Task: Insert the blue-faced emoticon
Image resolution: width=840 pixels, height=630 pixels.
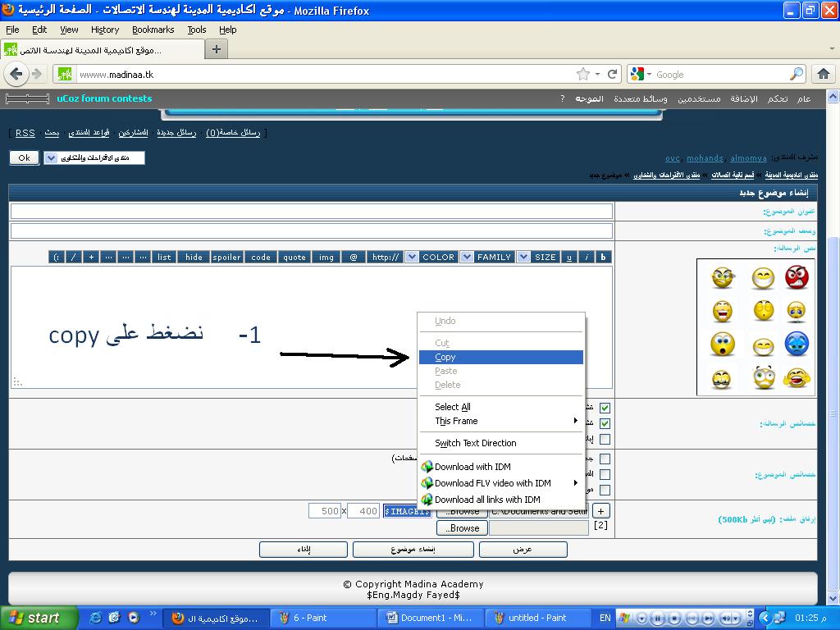Action: [x=797, y=344]
